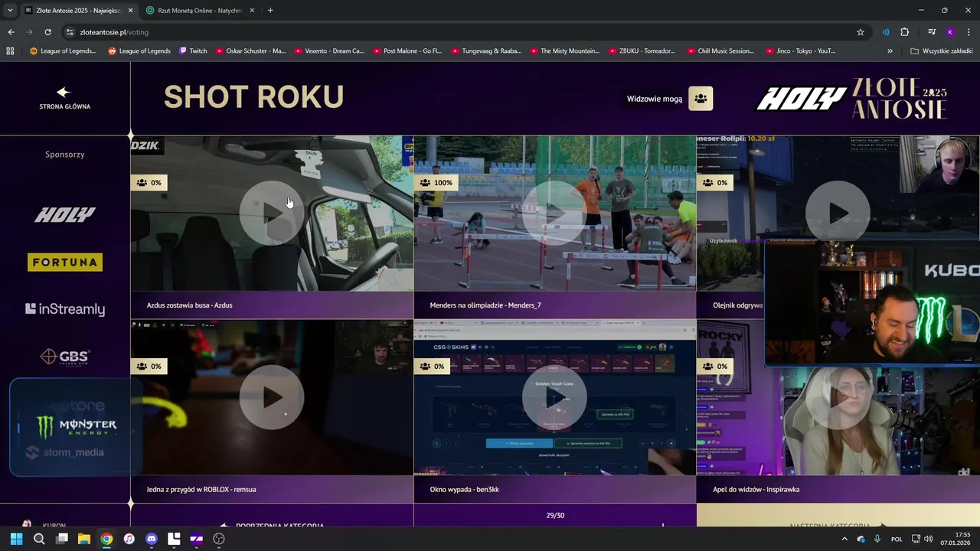The image size is (980, 551).
Task: Open the GBS sponsor logo
Action: tap(65, 357)
